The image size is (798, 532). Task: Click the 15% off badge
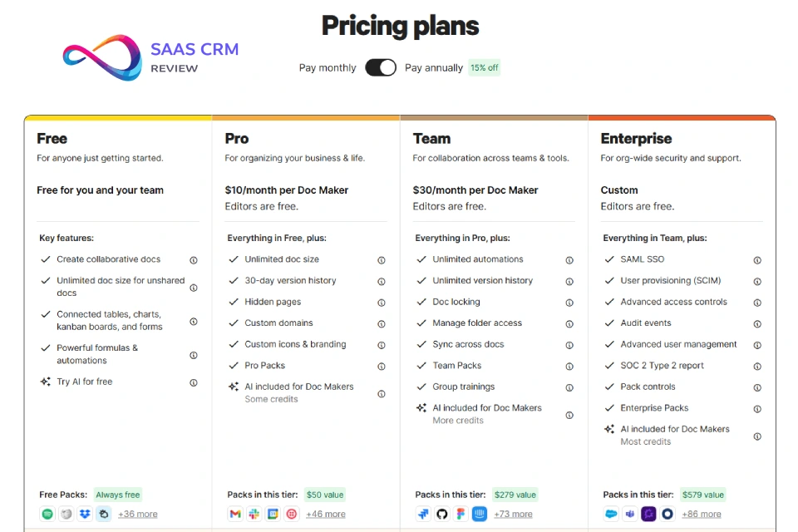[x=485, y=68]
